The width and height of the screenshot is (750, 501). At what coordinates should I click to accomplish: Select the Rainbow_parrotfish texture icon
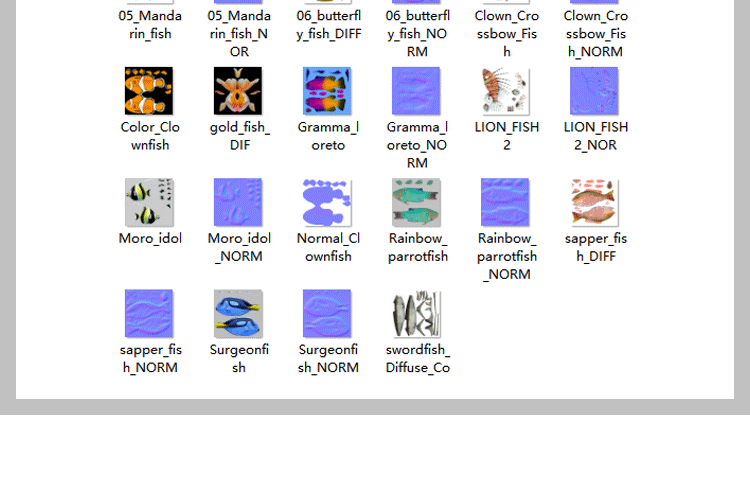click(x=416, y=202)
